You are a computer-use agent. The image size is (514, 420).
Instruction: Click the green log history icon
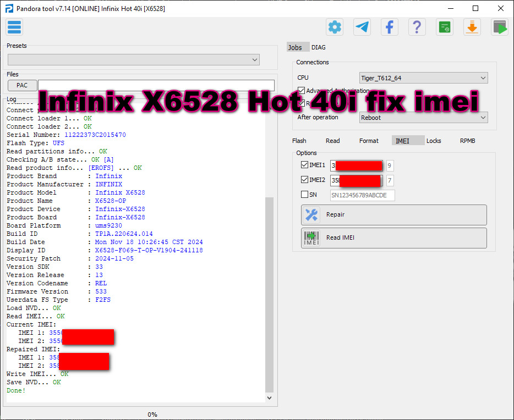point(445,27)
